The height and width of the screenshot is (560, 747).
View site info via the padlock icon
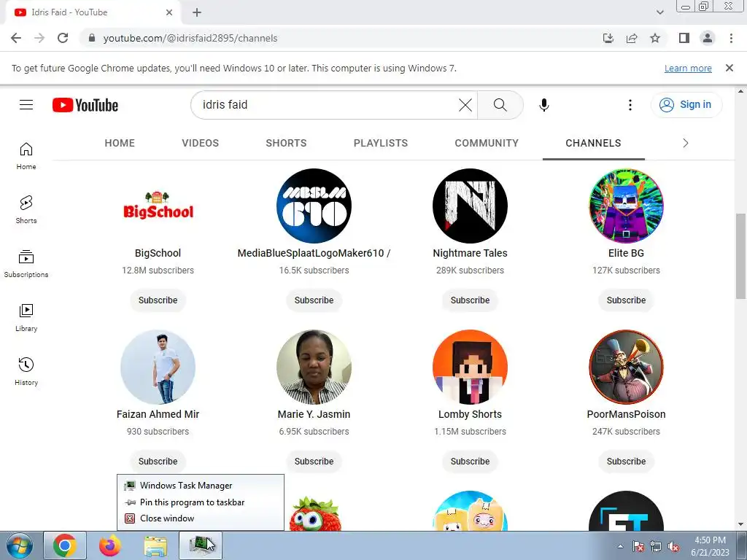coord(92,38)
